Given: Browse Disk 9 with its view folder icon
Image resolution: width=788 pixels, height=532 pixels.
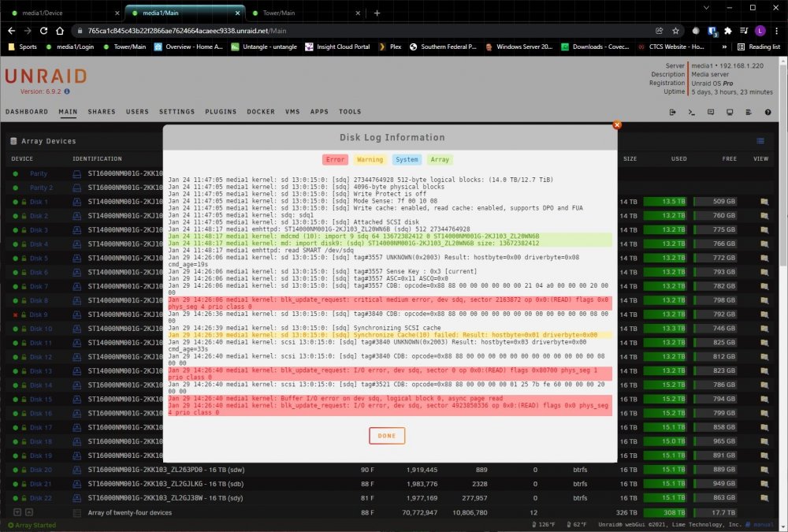Looking at the screenshot, I should tap(764, 314).
